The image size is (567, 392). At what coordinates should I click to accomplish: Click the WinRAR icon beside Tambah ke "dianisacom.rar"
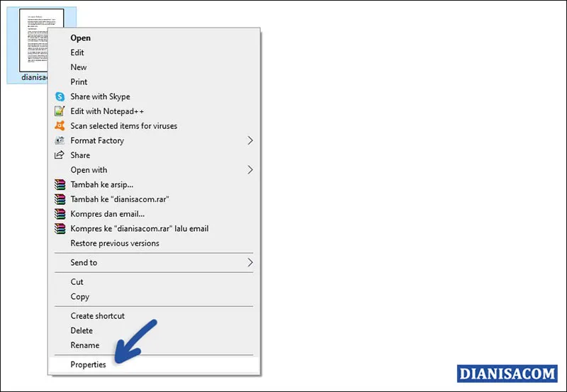click(60, 199)
